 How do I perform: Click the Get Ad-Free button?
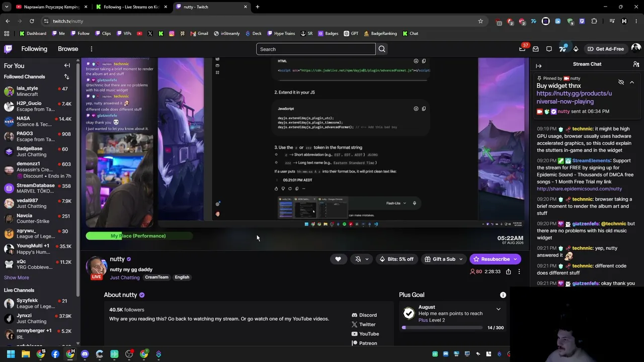pyautogui.click(x=606, y=49)
